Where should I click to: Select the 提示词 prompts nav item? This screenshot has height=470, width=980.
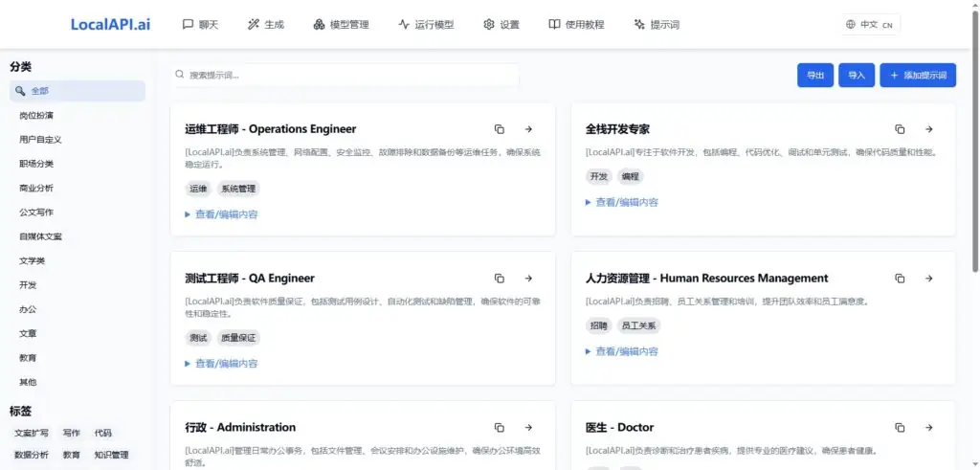click(657, 25)
